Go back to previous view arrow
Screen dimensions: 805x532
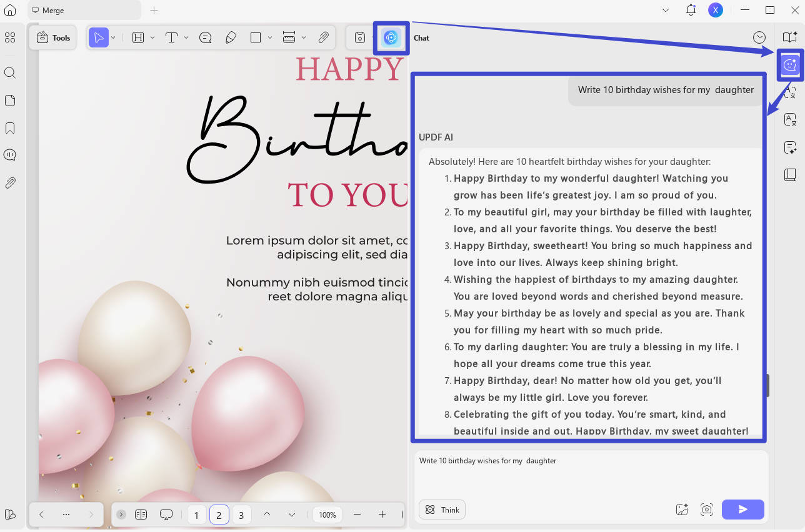(41, 515)
